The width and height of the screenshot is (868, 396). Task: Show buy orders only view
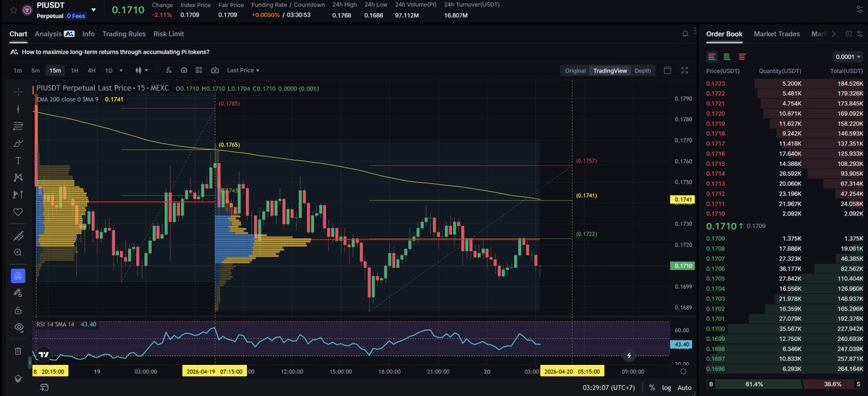pyautogui.click(x=727, y=56)
